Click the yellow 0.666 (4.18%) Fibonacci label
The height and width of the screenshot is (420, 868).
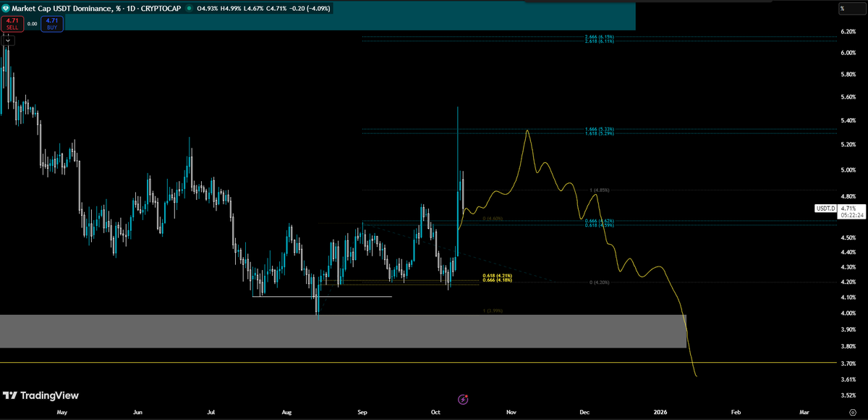coord(497,280)
